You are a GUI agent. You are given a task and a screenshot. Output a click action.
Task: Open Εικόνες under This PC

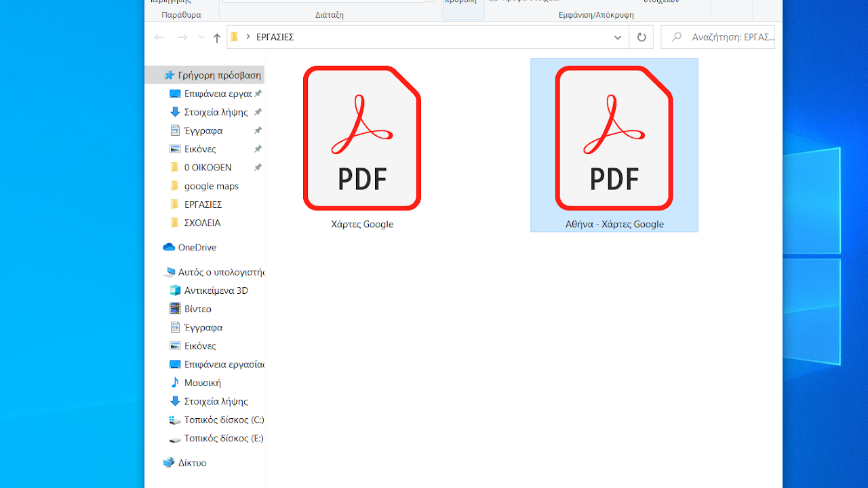pyautogui.click(x=193, y=345)
